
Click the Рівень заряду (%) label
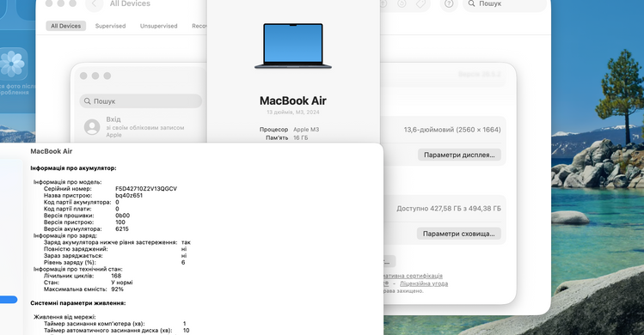tap(70, 262)
